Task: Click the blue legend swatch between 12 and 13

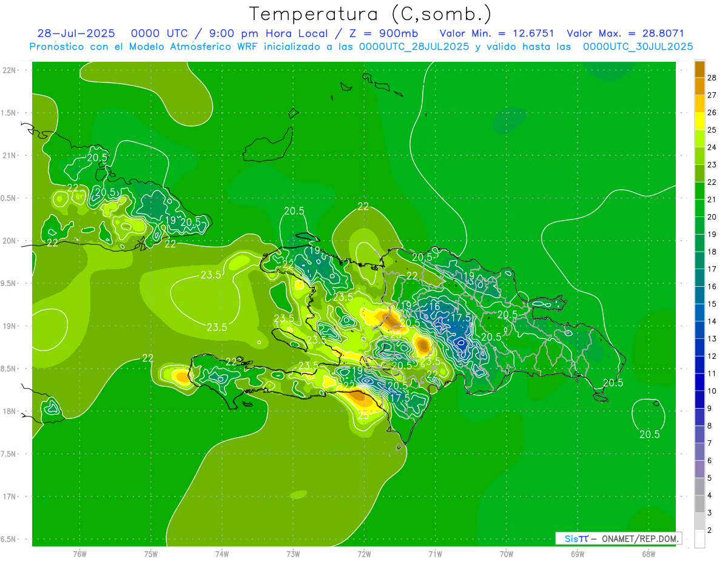Action: pos(699,348)
